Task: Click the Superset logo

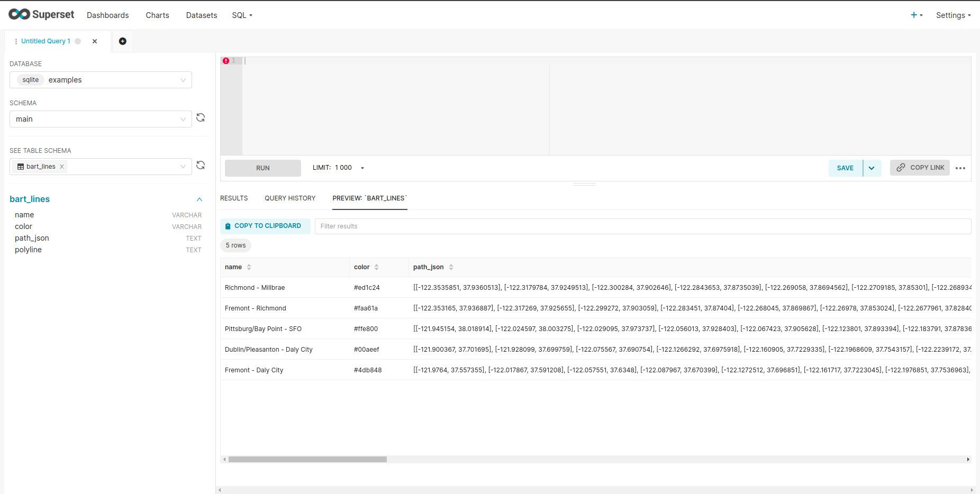Action: click(x=41, y=14)
